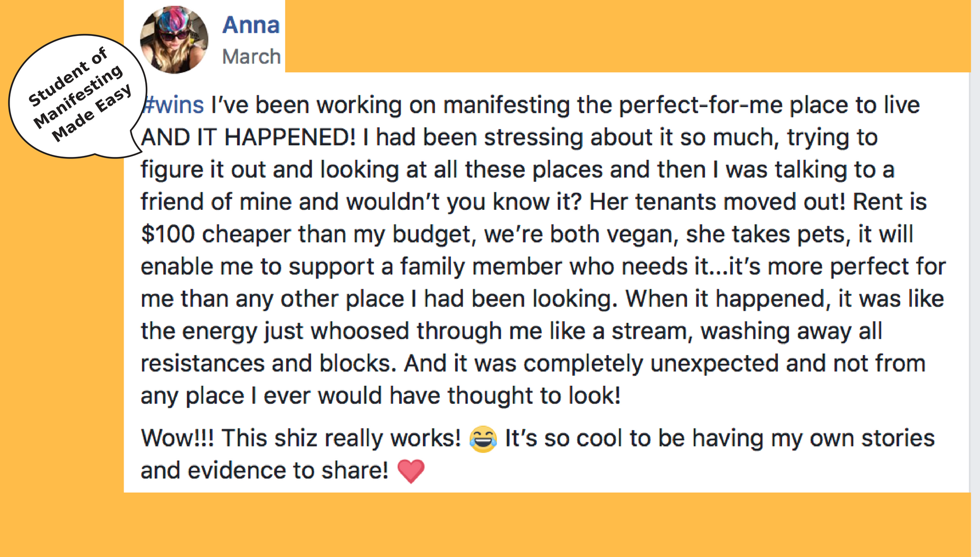
Task: Click the "Student of" text in the bubble
Action: pyautogui.click(x=68, y=77)
